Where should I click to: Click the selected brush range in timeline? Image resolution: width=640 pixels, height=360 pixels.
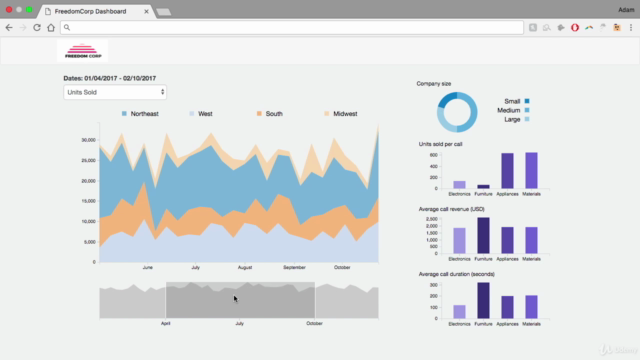(x=240, y=300)
